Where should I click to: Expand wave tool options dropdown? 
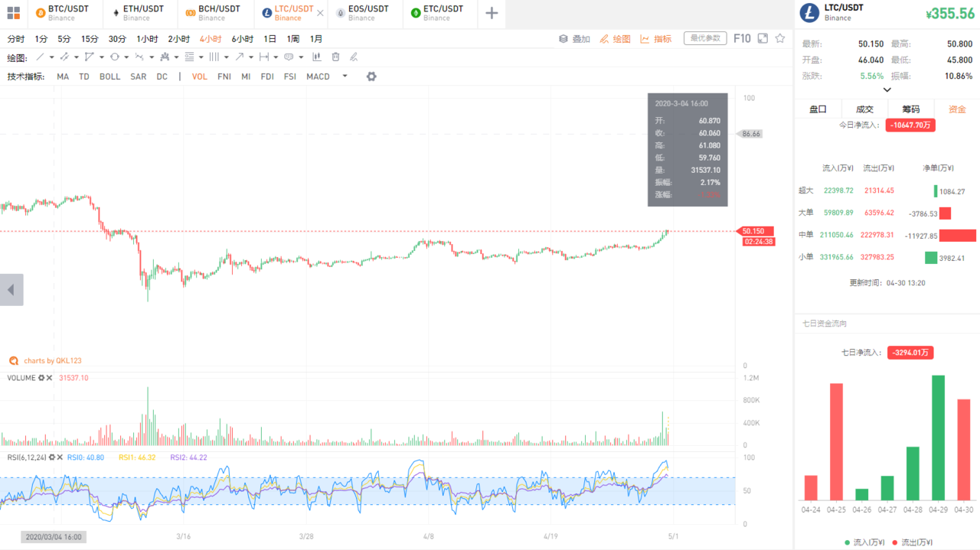click(152, 57)
